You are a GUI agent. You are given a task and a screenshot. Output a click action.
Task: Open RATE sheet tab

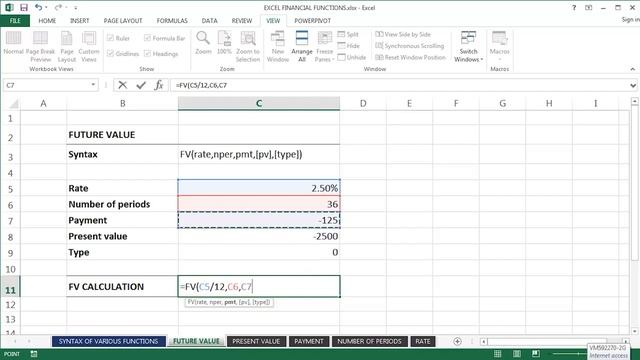pyautogui.click(x=423, y=341)
